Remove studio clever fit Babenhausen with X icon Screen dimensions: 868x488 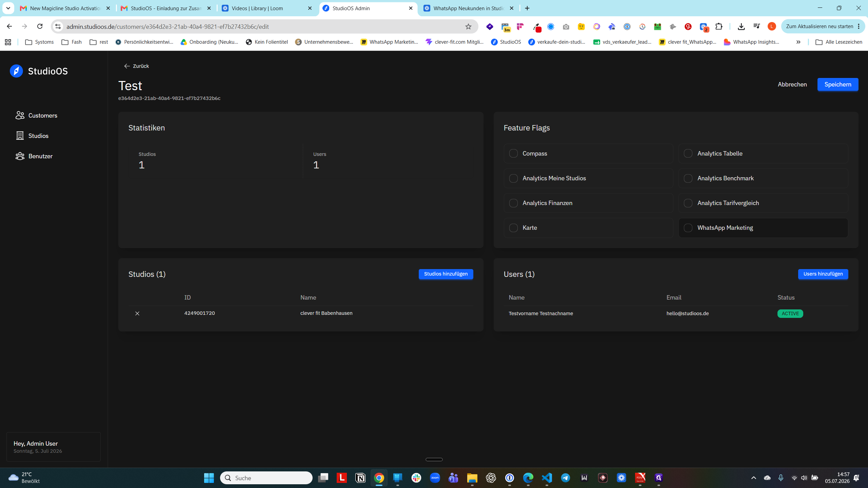[137, 313]
